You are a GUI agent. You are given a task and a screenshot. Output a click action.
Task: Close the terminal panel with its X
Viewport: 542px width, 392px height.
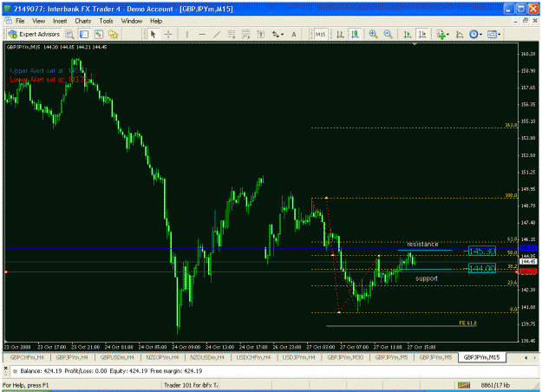tap(5, 368)
